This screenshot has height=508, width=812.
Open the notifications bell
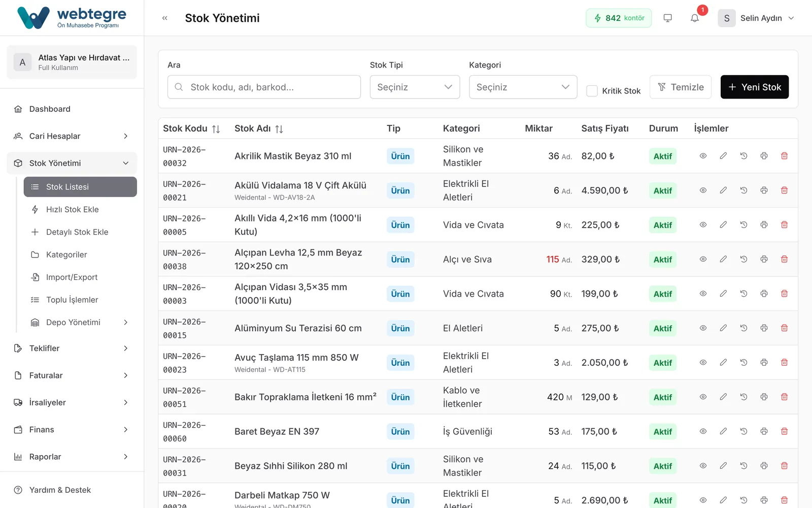[x=695, y=18]
